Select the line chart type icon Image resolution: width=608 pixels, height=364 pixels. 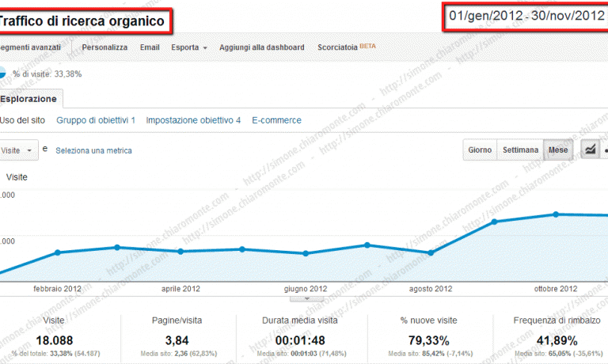(590, 150)
